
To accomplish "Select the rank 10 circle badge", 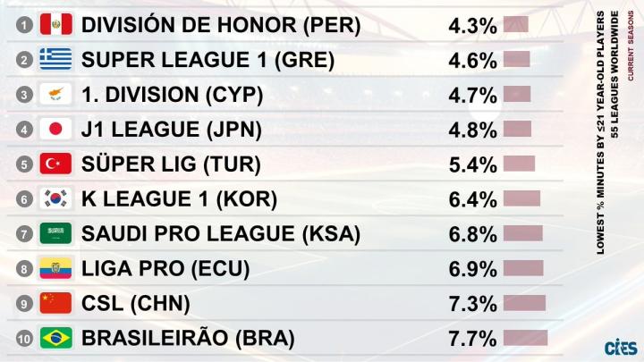I will point(23,339).
